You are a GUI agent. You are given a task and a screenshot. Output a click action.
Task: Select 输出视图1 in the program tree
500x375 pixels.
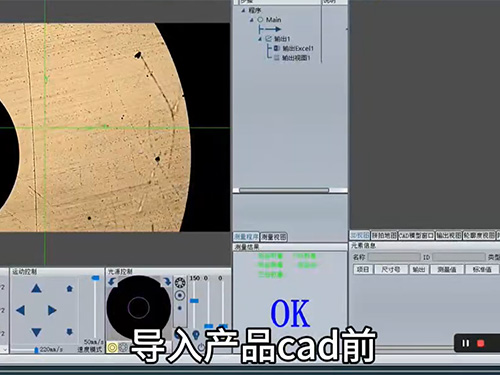point(296,58)
